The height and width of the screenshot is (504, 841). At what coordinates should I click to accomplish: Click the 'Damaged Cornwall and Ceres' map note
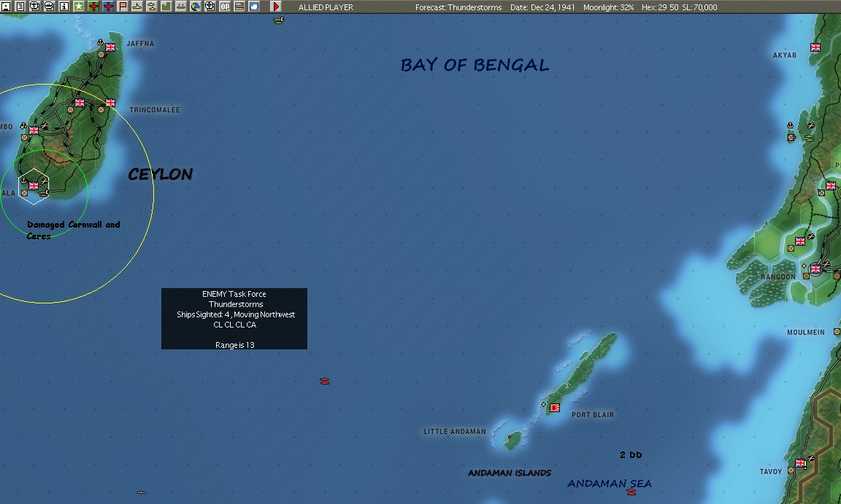[74, 230]
